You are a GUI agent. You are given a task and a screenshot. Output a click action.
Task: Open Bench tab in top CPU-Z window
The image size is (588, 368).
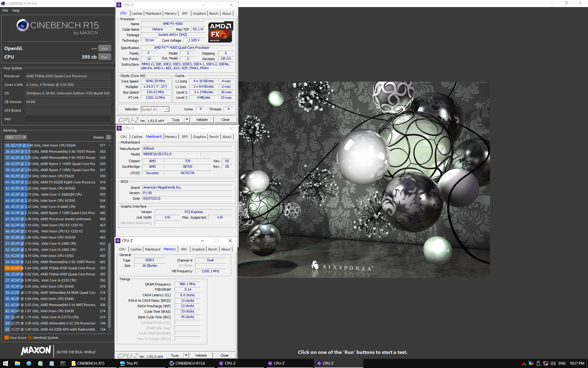214,13
